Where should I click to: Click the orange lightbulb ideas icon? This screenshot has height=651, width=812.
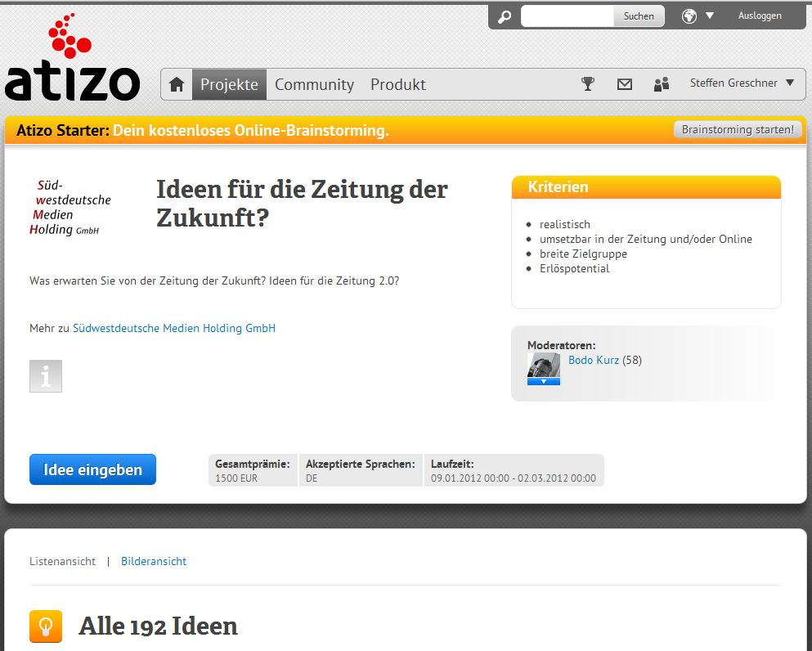pyautogui.click(x=46, y=626)
